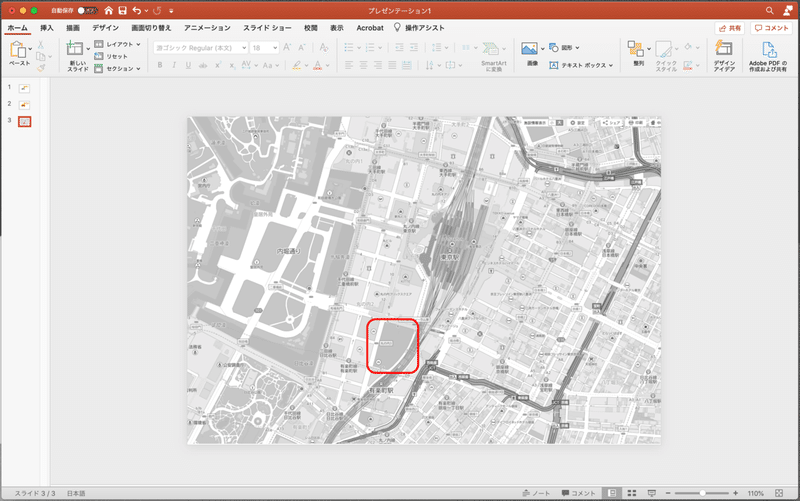This screenshot has width=800, height=501.
Task: Open the search magnifier in title bar
Action: tap(769, 10)
